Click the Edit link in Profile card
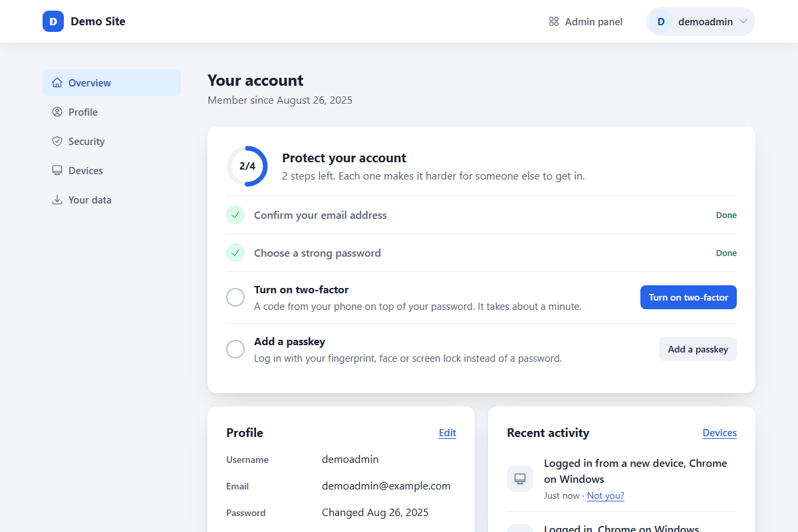This screenshot has height=532, width=798. point(448,433)
